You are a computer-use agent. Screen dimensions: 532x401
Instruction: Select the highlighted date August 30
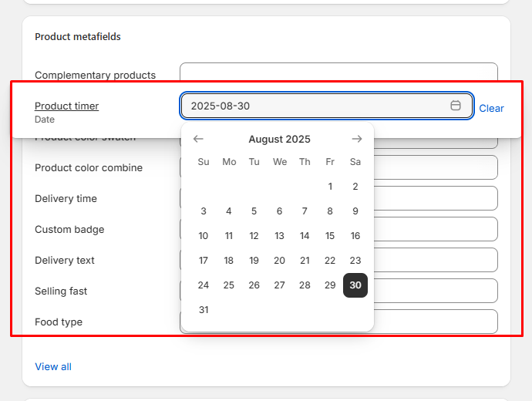pyautogui.click(x=355, y=285)
